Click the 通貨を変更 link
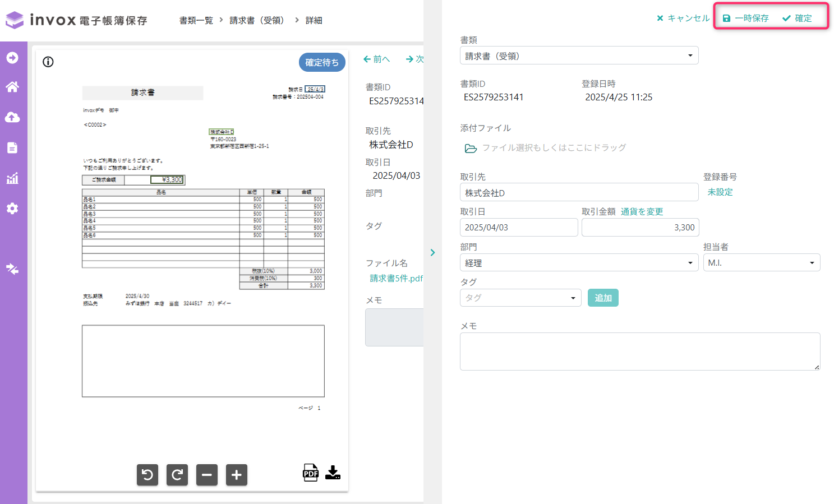 642,211
